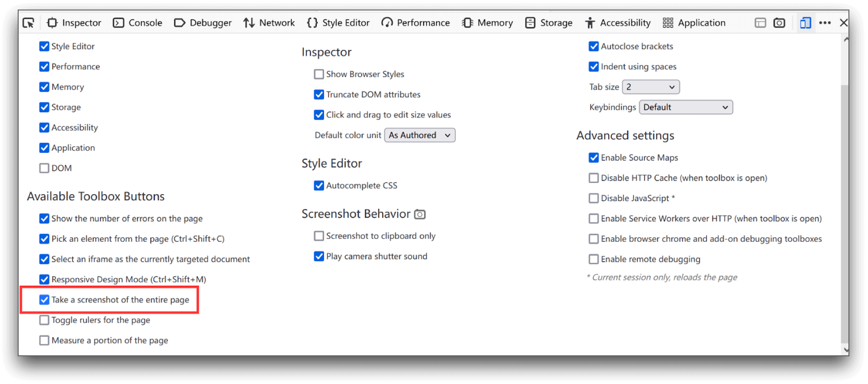Click the element picker icon

(x=28, y=23)
